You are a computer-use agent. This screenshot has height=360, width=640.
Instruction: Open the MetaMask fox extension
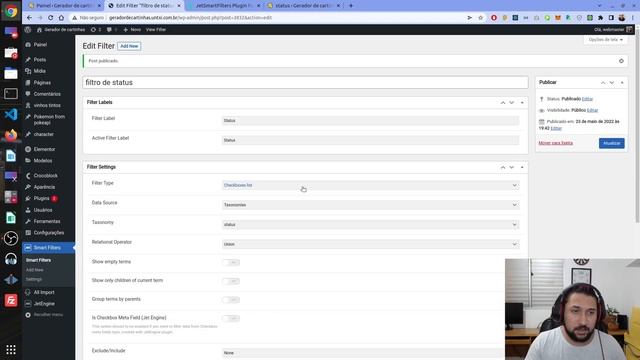[558, 18]
